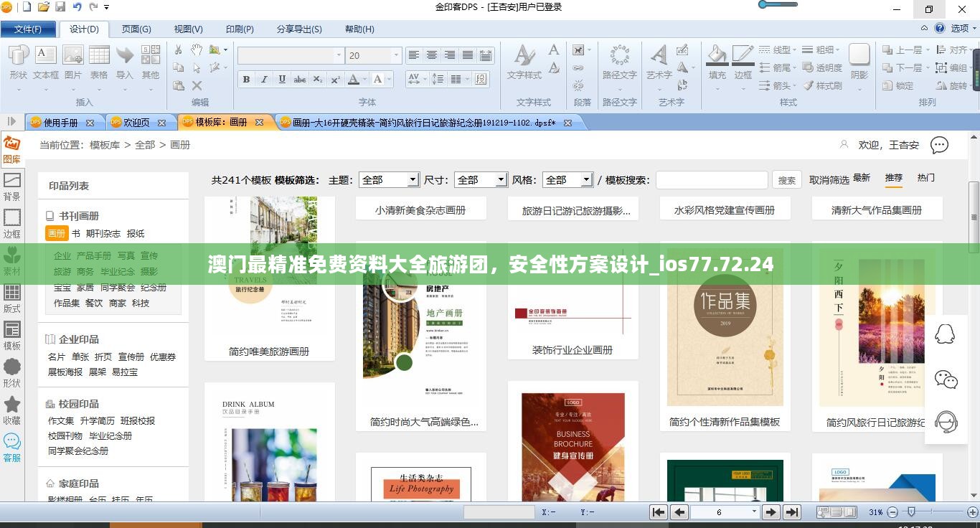Open the QQ contact floating icon
The image size is (980, 528).
click(x=945, y=334)
